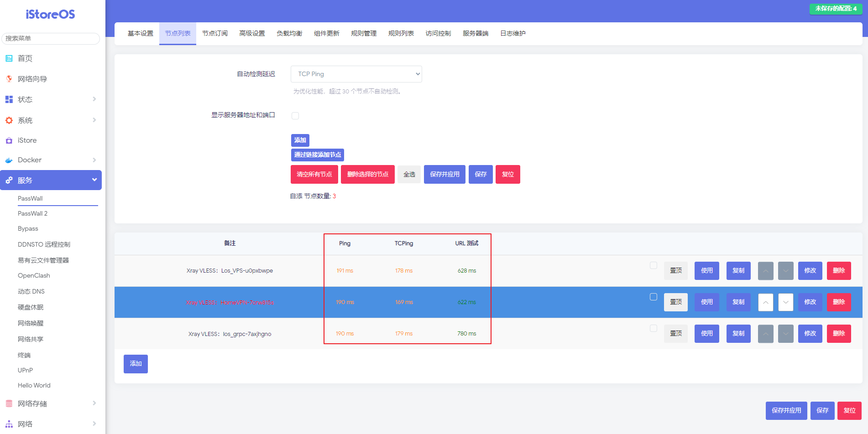Click the 网络向导 wizard icon in sidebar
This screenshot has height=434, width=868.
[9, 79]
